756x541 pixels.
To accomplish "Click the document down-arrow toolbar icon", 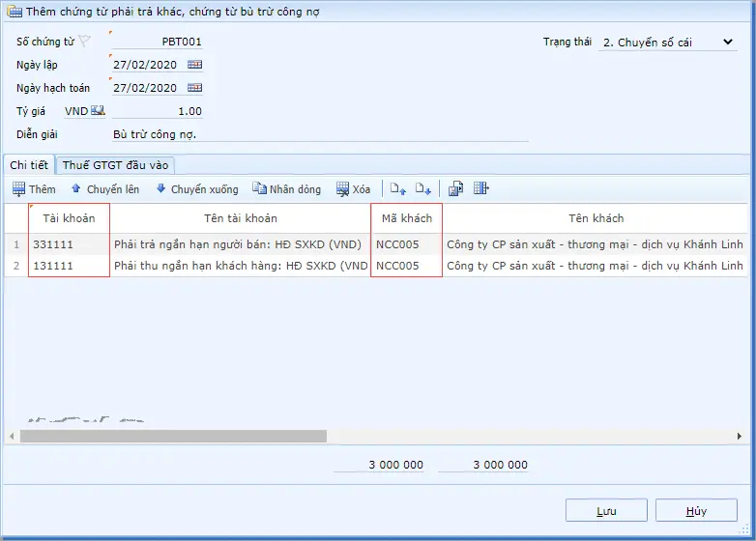I will point(422,188).
